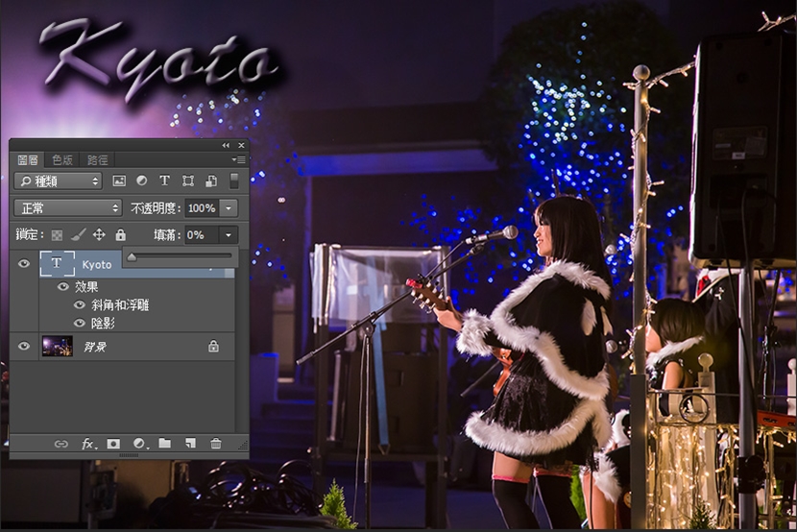
Task: Filter layers by adjustment layer icon
Action: [x=141, y=181]
